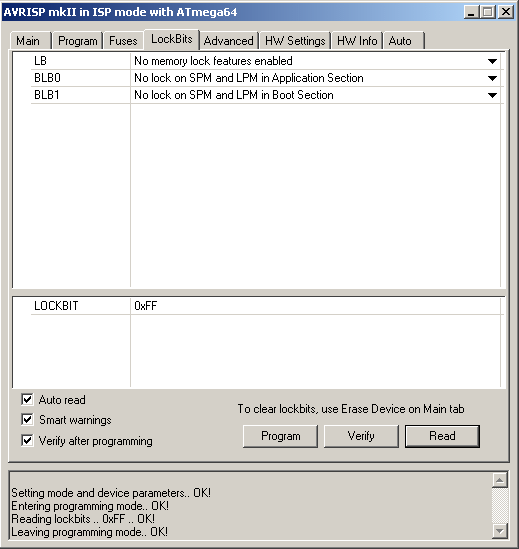The height and width of the screenshot is (549, 519).
Task: Click the Program lockbits button
Action: (281, 436)
